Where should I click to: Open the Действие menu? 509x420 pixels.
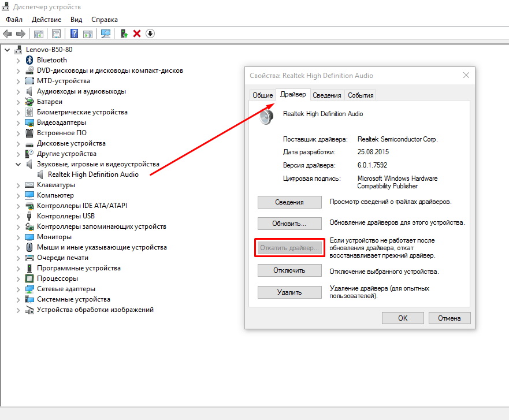[46, 20]
